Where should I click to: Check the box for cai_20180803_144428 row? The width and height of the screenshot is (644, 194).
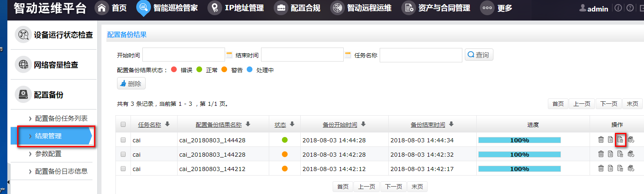coord(123,140)
